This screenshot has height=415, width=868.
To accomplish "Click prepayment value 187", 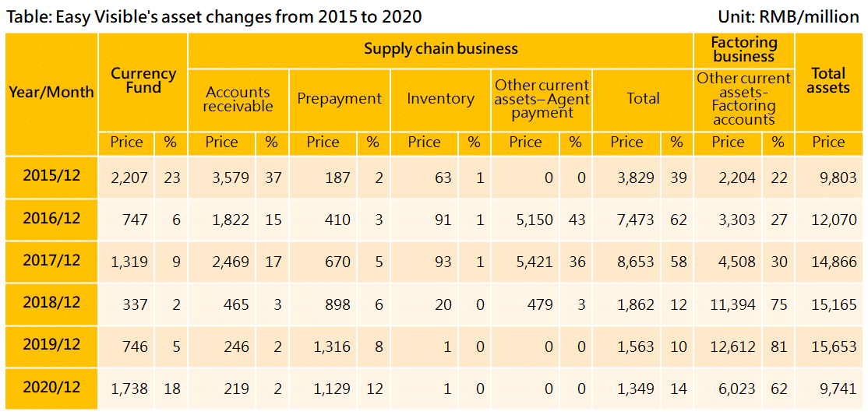I will 337,178.
